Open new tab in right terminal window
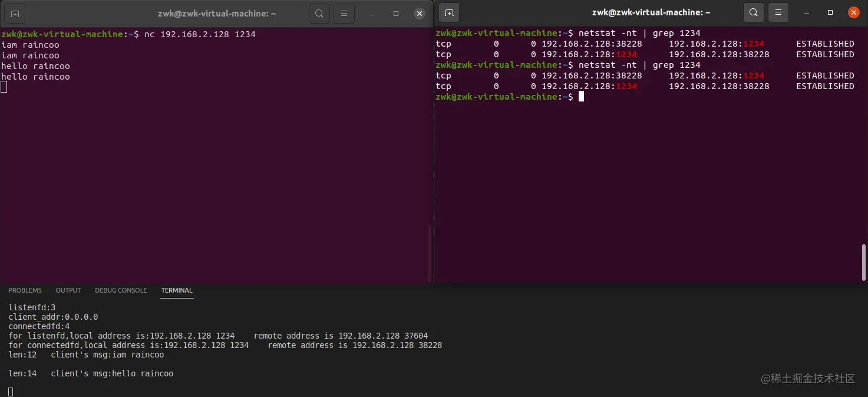Screen dimensions: 868x397 (x=448, y=12)
